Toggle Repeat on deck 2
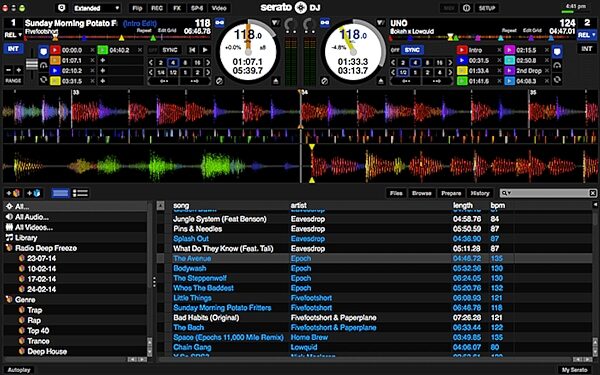The image size is (600, 375). click(x=509, y=31)
